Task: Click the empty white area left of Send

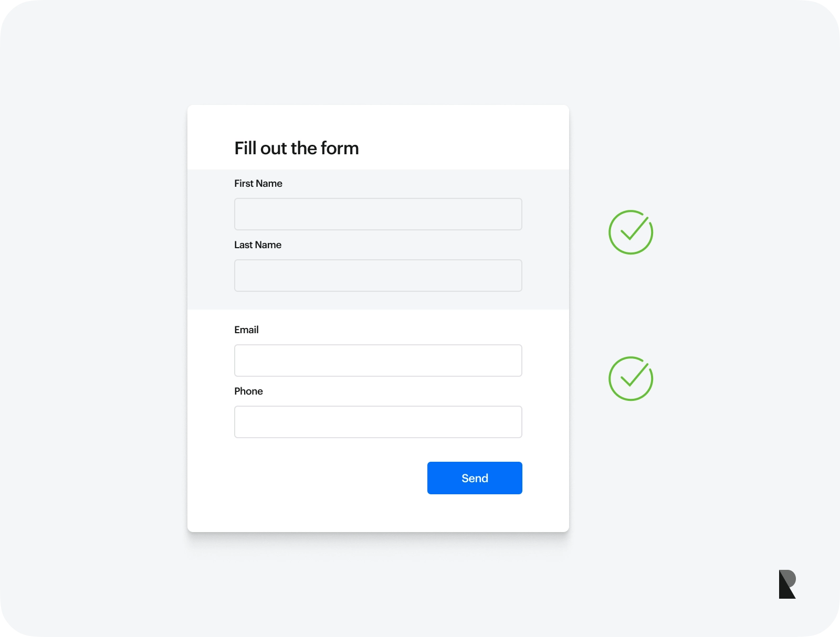Action: 325,478
